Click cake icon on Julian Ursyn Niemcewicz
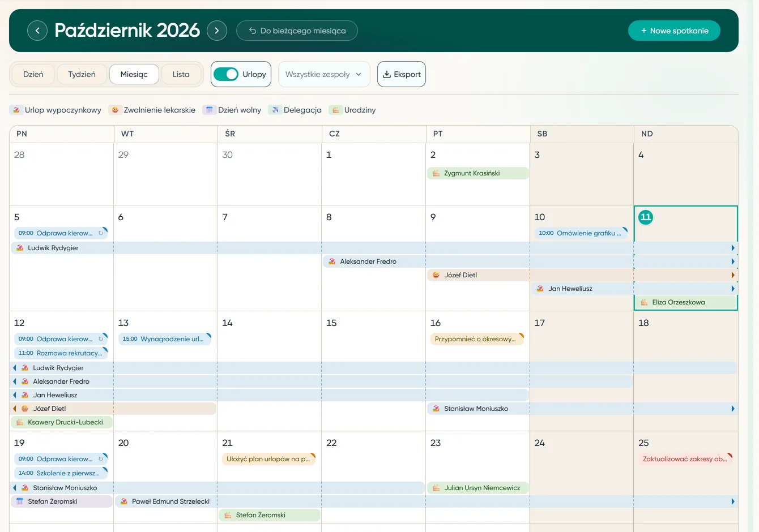 (436, 488)
